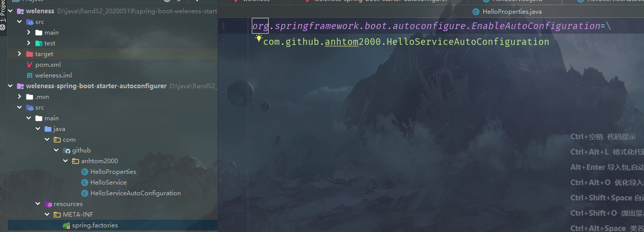Click the weleness.iml file icon

pyautogui.click(x=30, y=75)
